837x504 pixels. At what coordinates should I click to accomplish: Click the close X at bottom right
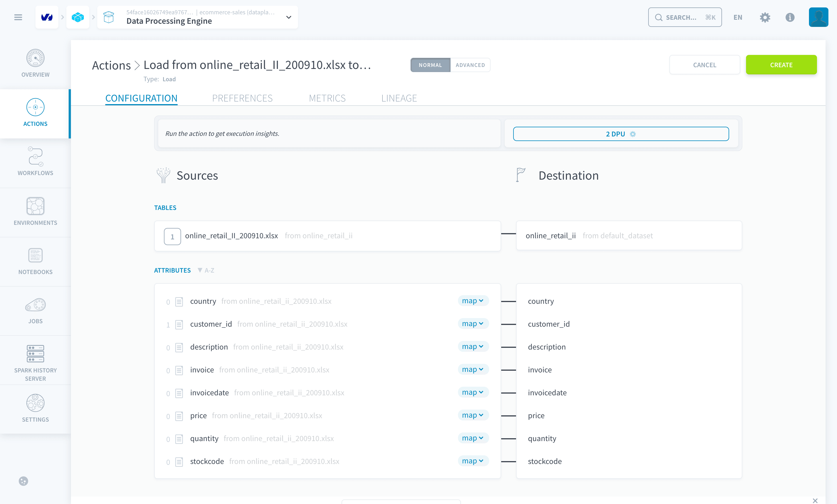point(815,500)
